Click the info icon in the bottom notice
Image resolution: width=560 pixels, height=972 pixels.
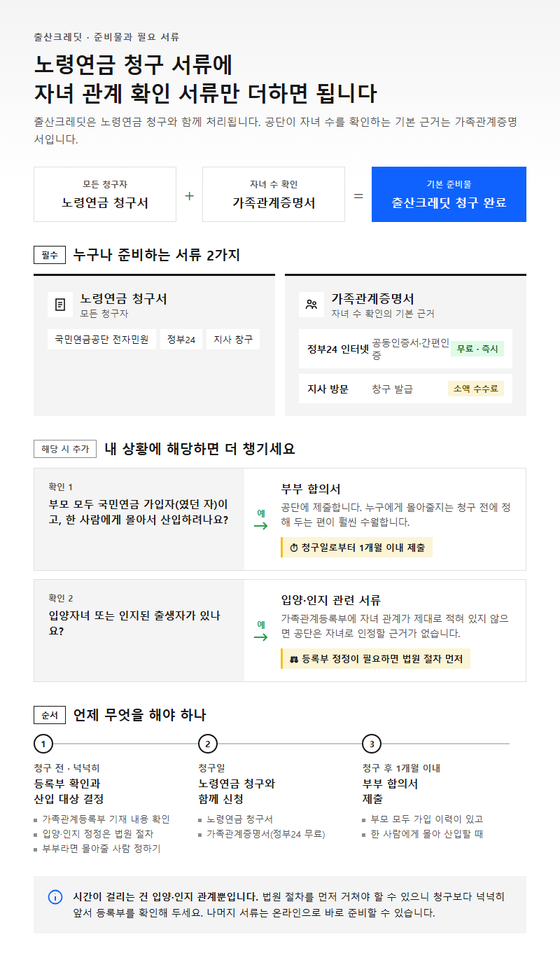pyautogui.click(x=55, y=897)
